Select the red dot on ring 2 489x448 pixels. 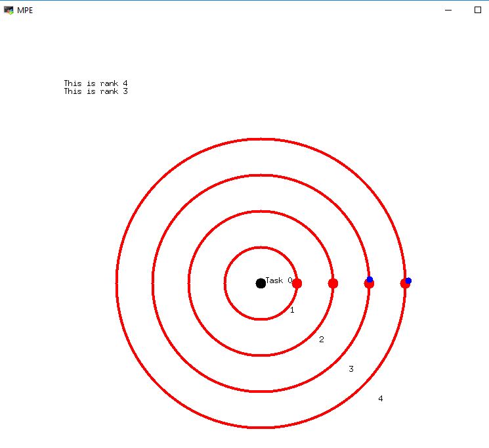click(x=333, y=284)
